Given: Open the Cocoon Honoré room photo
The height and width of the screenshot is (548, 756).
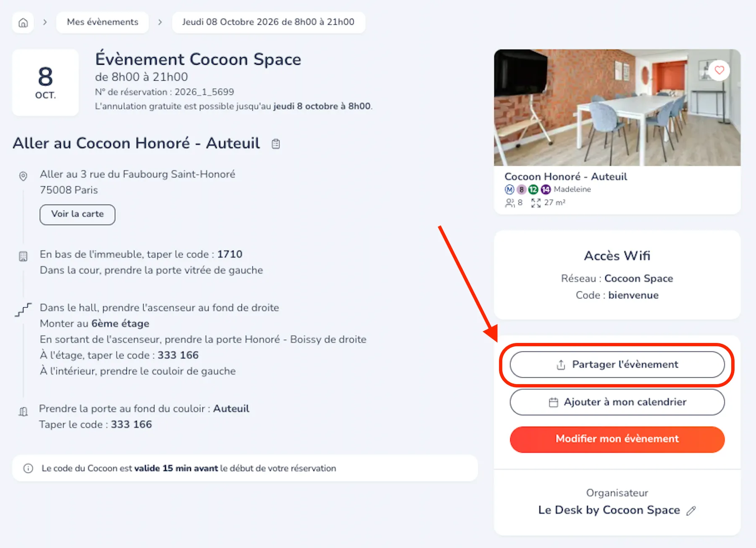Looking at the screenshot, I should (x=617, y=108).
